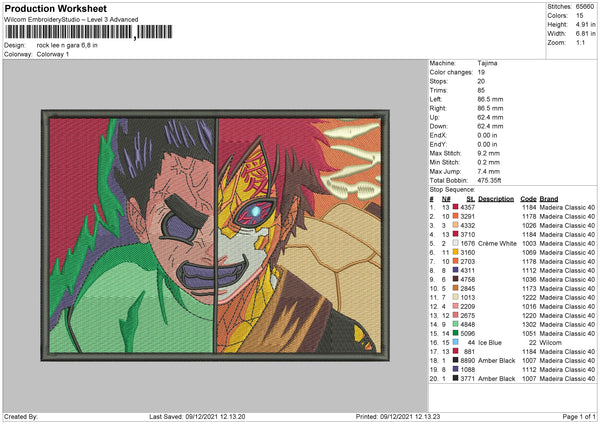
Task: Click the Zoom value 1:1
Action: click(580, 42)
